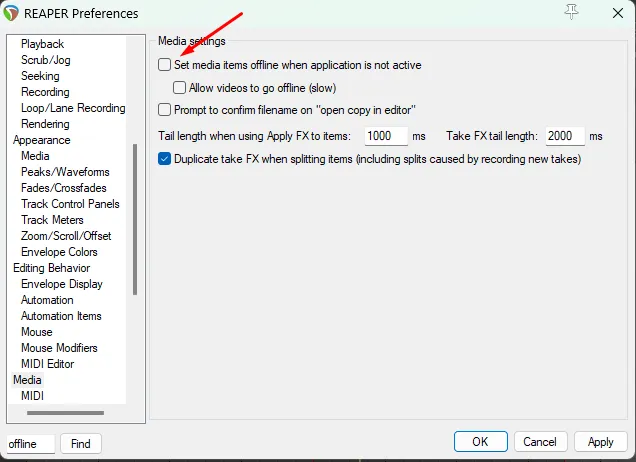Click the offline search field
This screenshot has height=462, width=636.
coord(30,444)
